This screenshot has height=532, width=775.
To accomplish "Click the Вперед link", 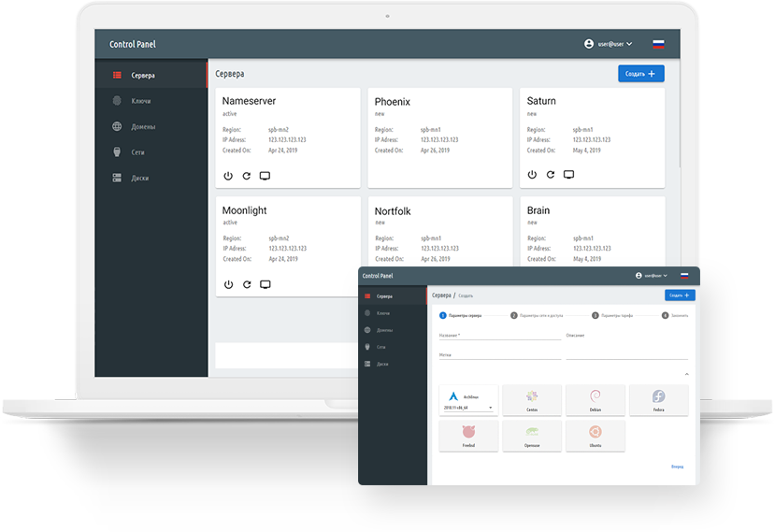I will pyautogui.click(x=677, y=467).
